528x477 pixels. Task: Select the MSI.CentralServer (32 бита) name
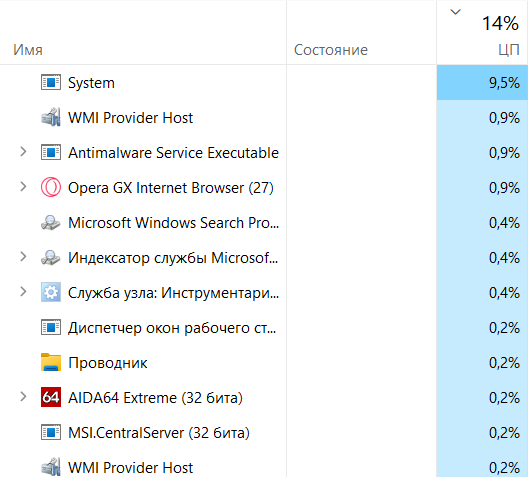[x=159, y=433]
